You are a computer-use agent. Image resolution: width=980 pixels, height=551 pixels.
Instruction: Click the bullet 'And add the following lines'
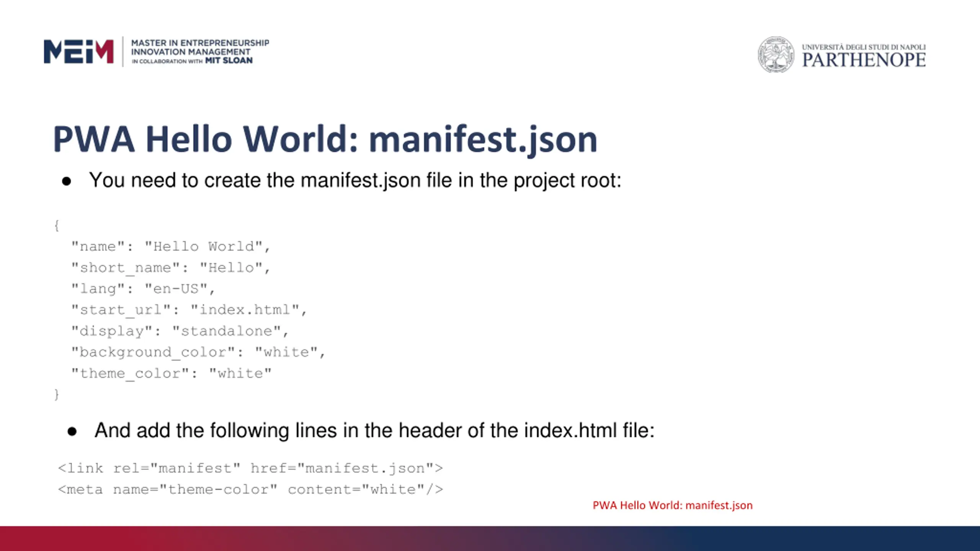point(374,430)
